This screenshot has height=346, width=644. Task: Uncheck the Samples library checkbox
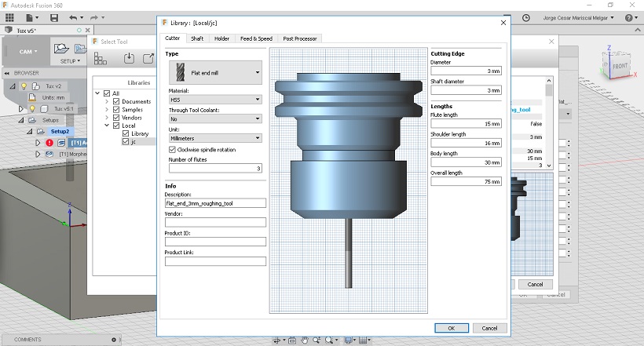[116, 110]
